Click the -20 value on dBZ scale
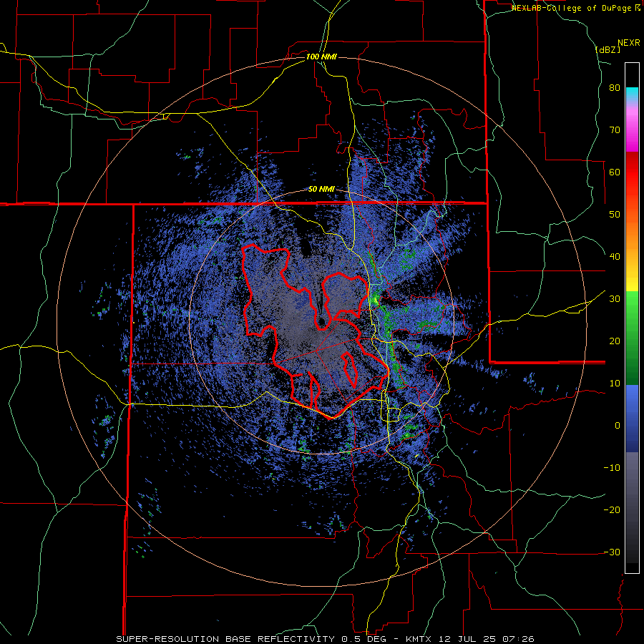Image resolution: width=644 pixels, height=644 pixels. coord(612,509)
